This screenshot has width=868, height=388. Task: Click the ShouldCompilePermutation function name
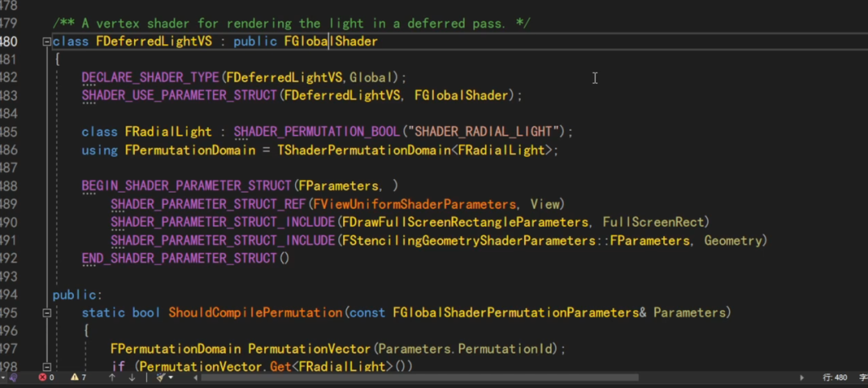point(256,312)
